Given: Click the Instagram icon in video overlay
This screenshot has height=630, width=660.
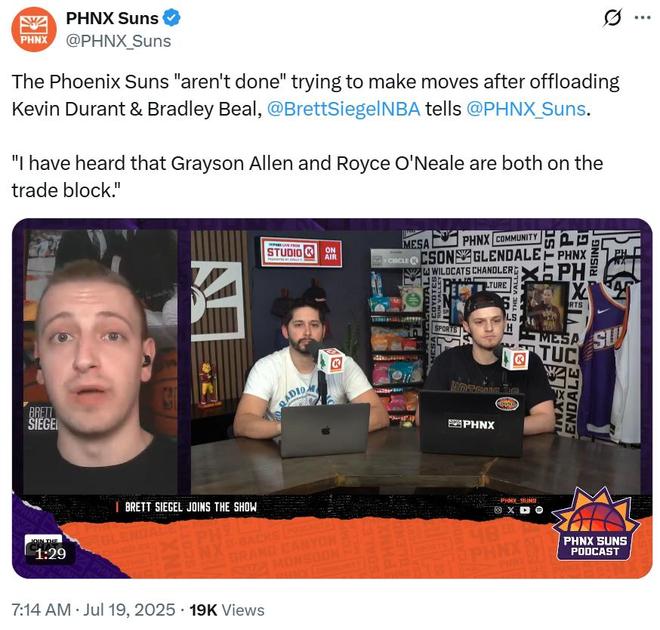Looking at the screenshot, I should [x=498, y=510].
